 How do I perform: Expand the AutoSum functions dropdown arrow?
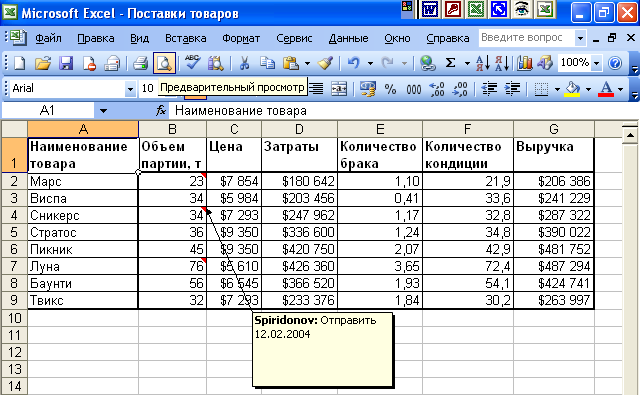click(467, 64)
